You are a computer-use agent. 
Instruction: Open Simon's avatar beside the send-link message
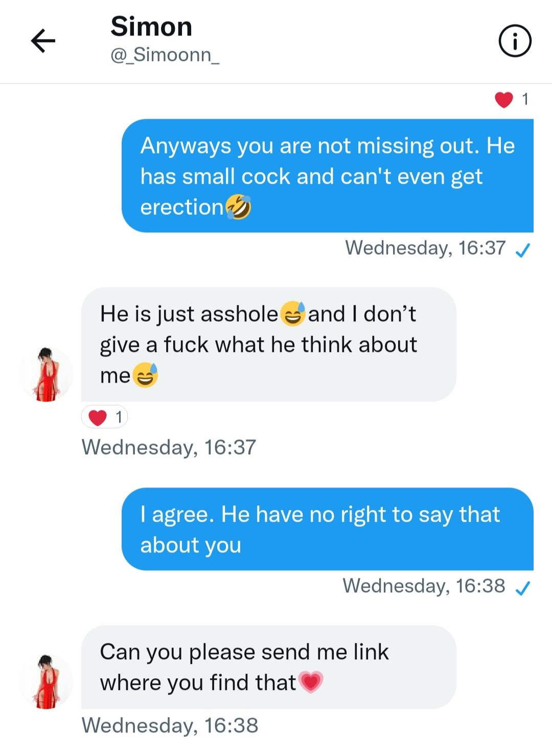click(47, 681)
